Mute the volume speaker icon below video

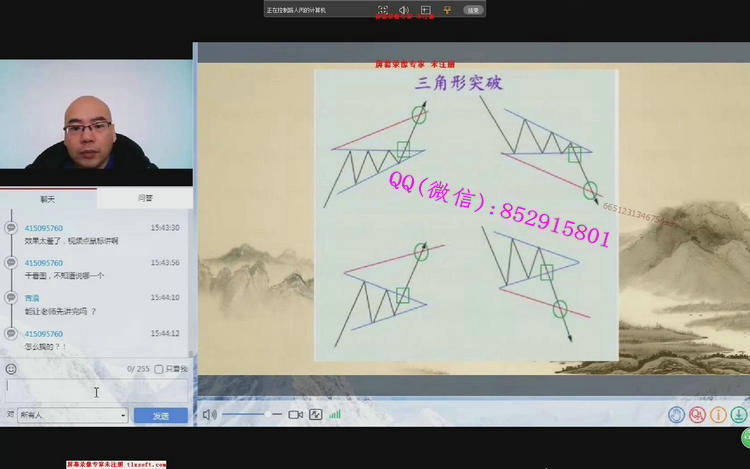209,414
